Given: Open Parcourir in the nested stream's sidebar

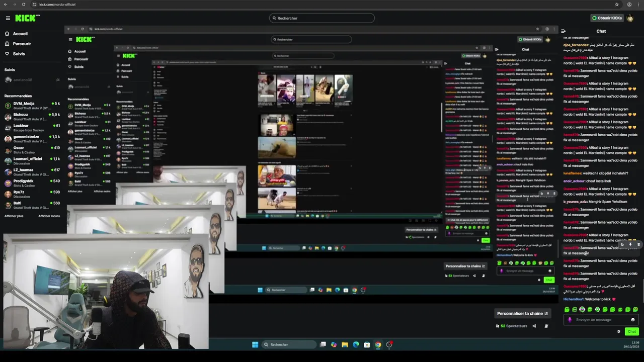Looking at the screenshot, I should [78, 59].
